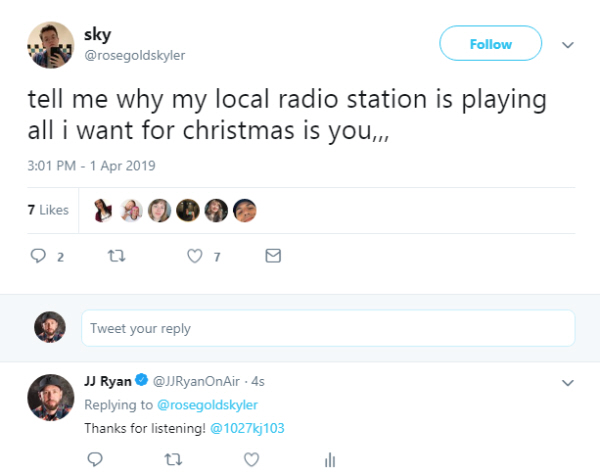Open more options chevron on sky's tweet
The width and height of the screenshot is (600, 475).
(568, 45)
